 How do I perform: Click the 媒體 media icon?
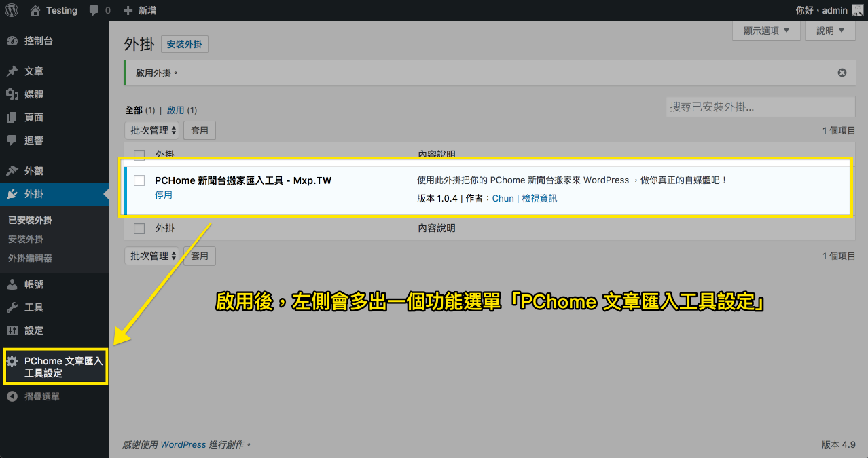tap(12, 94)
